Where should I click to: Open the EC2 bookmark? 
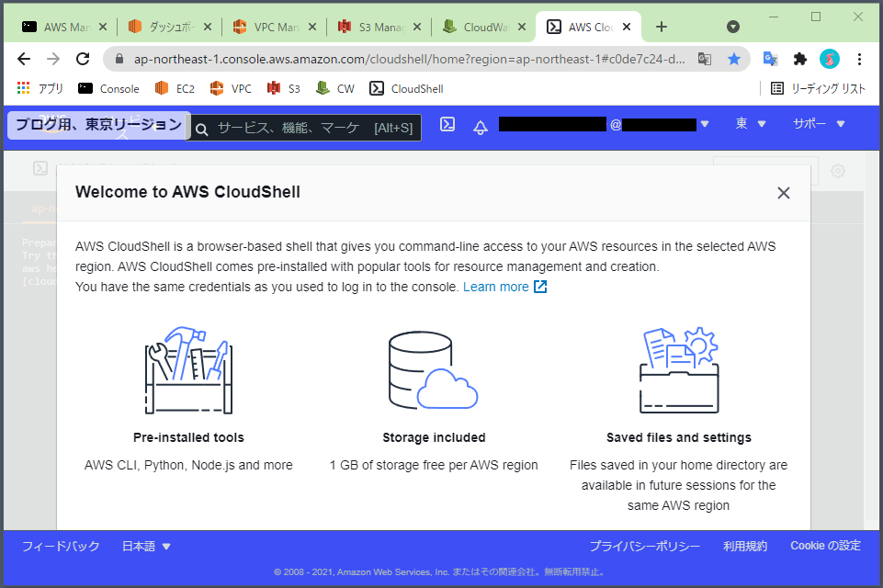(x=175, y=88)
